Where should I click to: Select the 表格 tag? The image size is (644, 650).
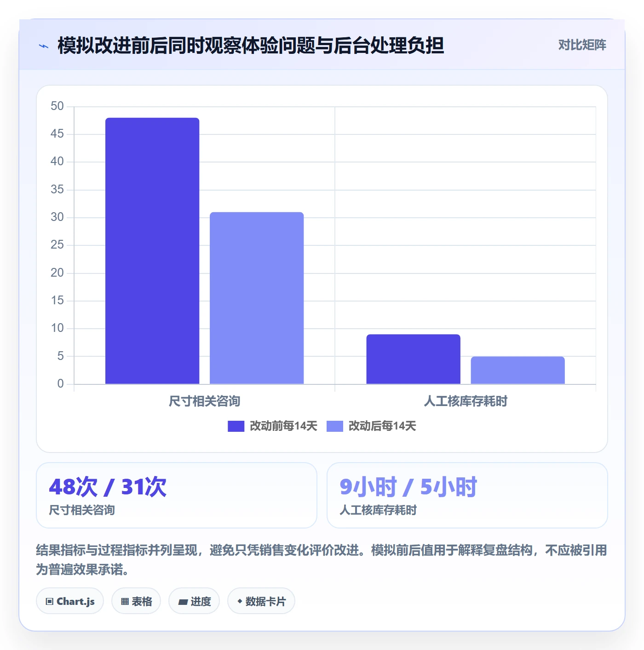[x=136, y=601]
